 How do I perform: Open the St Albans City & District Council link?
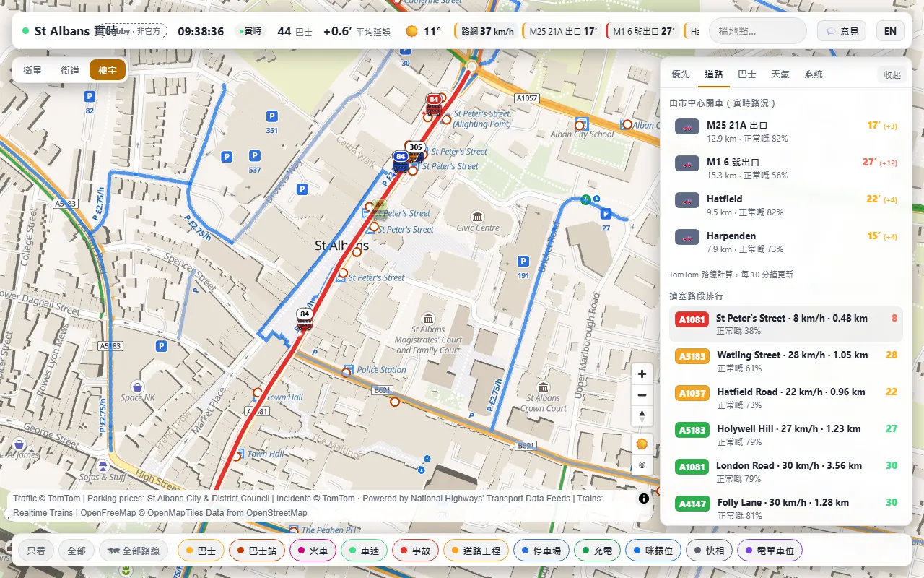click(x=208, y=499)
